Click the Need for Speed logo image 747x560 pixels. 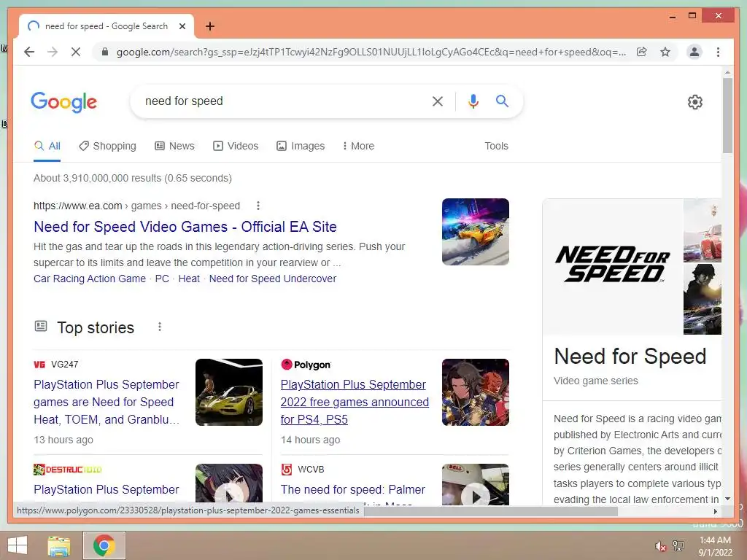[x=613, y=265]
